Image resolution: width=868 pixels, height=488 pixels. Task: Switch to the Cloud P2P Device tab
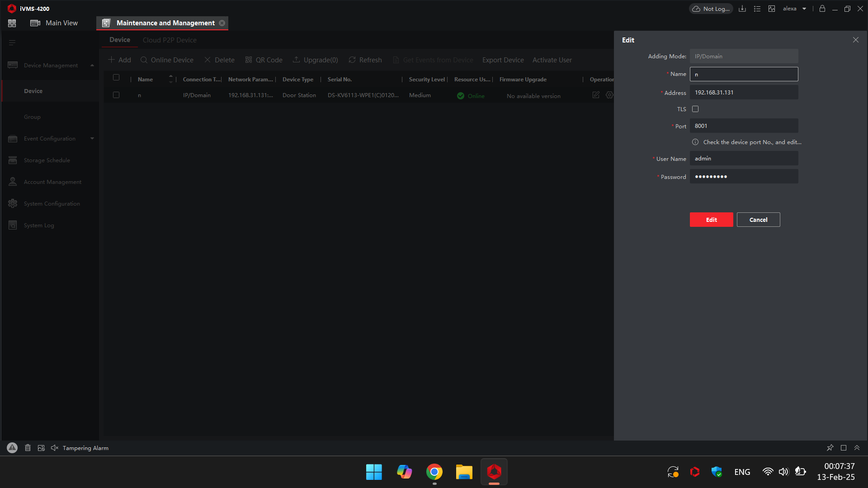tap(170, 40)
